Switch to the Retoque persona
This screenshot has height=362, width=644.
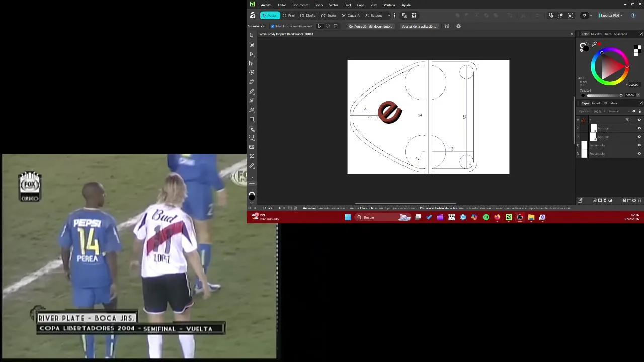374,16
